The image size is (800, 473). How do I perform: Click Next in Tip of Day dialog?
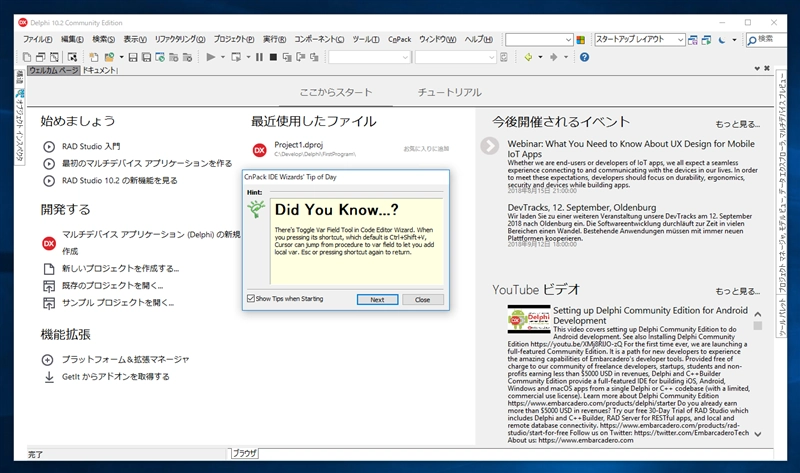pyautogui.click(x=377, y=300)
